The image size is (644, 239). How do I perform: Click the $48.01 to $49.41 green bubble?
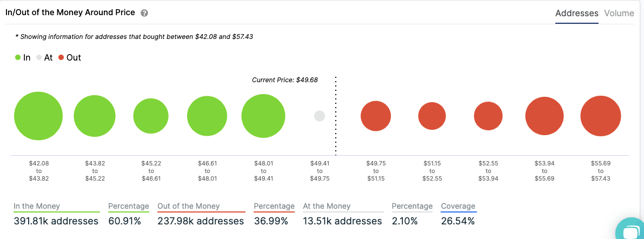pos(263,116)
